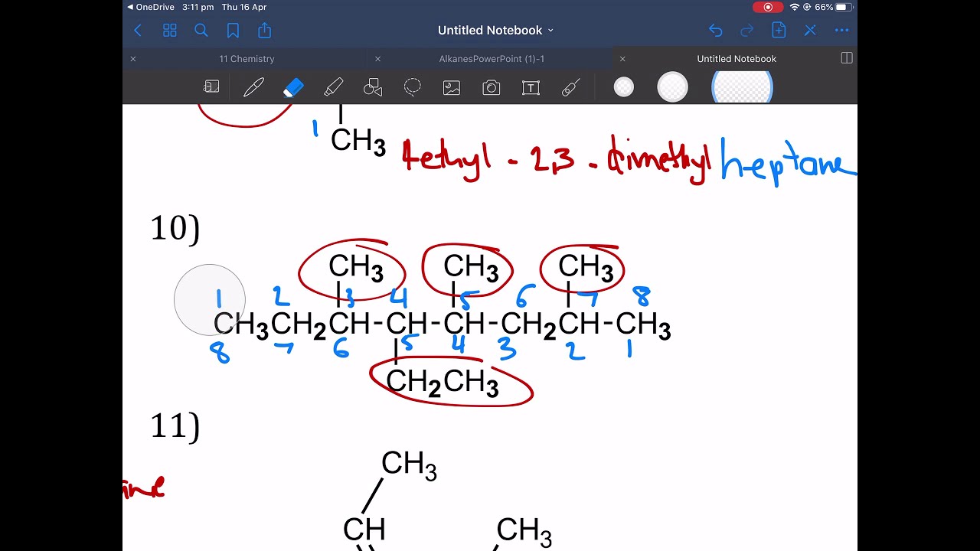Close the 11 Chemistry tab
Screen dimensions: 980x551
tap(132, 59)
